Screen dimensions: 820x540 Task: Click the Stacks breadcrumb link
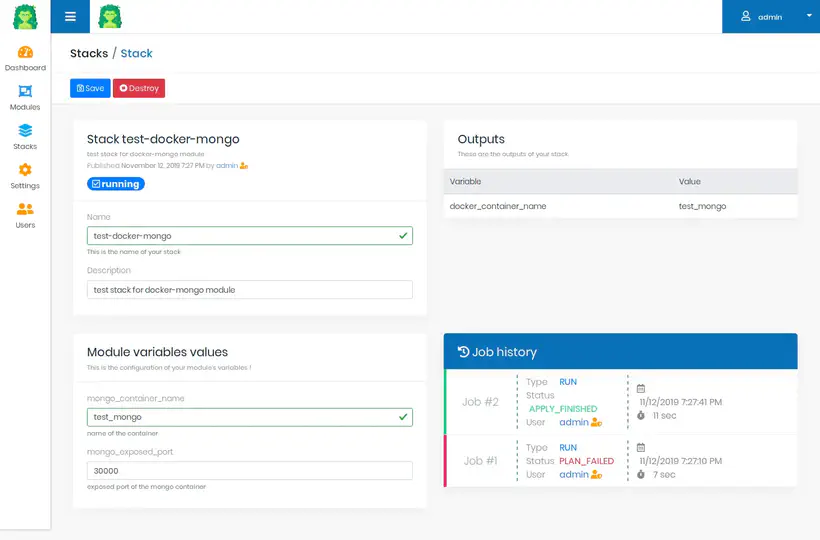click(89, 53)
